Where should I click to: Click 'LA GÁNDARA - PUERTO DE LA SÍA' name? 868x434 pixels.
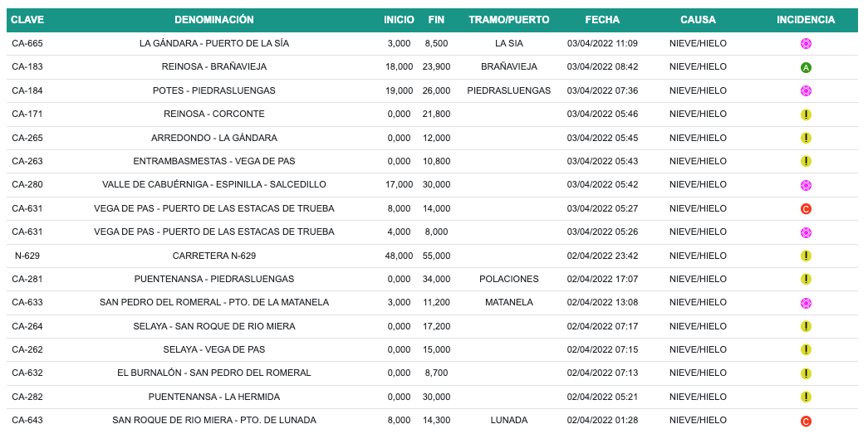click(x=214, y=43)
